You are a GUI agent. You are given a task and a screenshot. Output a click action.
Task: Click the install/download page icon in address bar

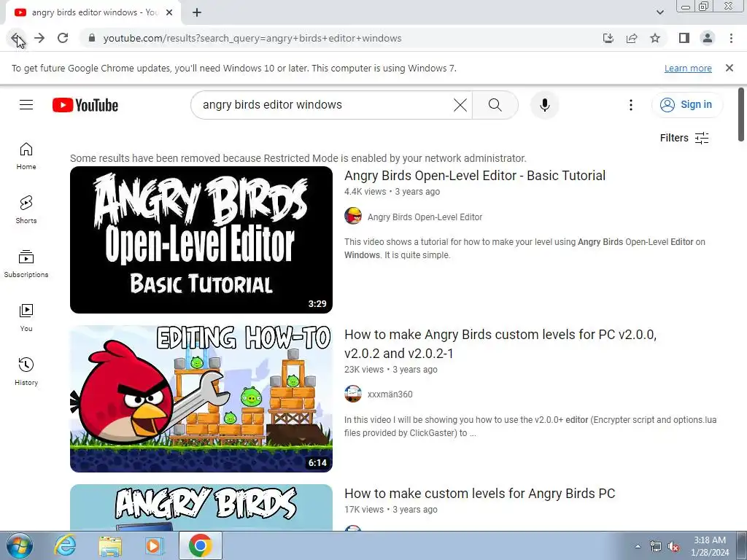(x=608, y=38)
